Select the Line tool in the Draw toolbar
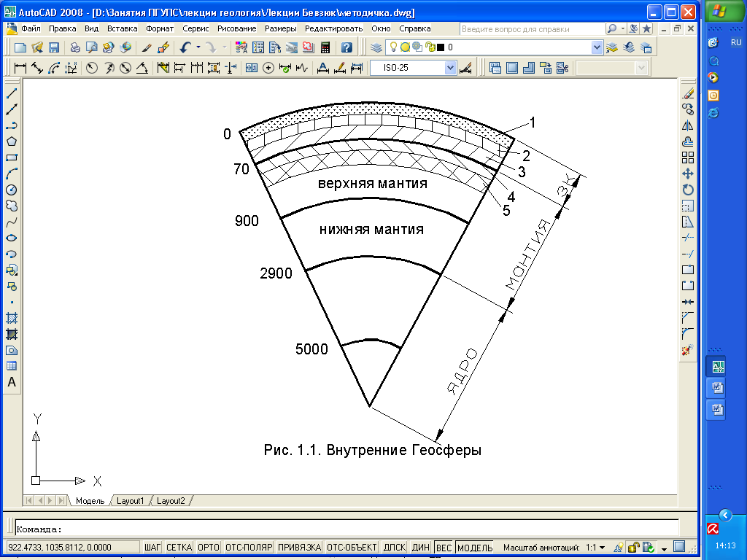This screenshot has height=560, width=747. click(12, 93)
